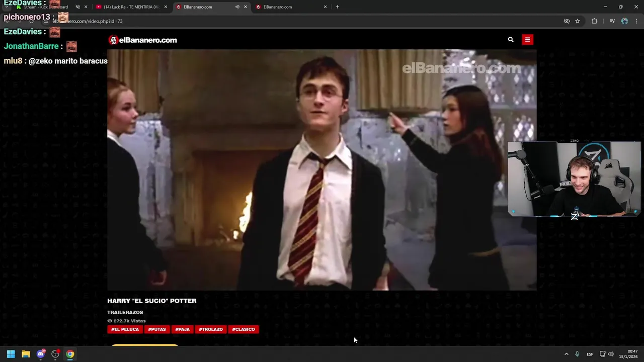
Task: Click the elBananero.com header logo
Action: click(143, 40)
